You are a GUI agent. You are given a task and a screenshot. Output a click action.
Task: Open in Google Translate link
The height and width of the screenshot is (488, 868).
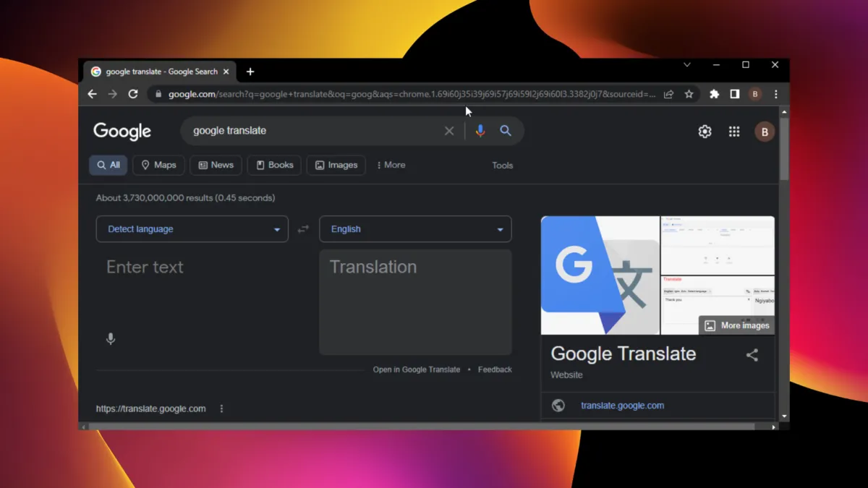tap(417, 369)
